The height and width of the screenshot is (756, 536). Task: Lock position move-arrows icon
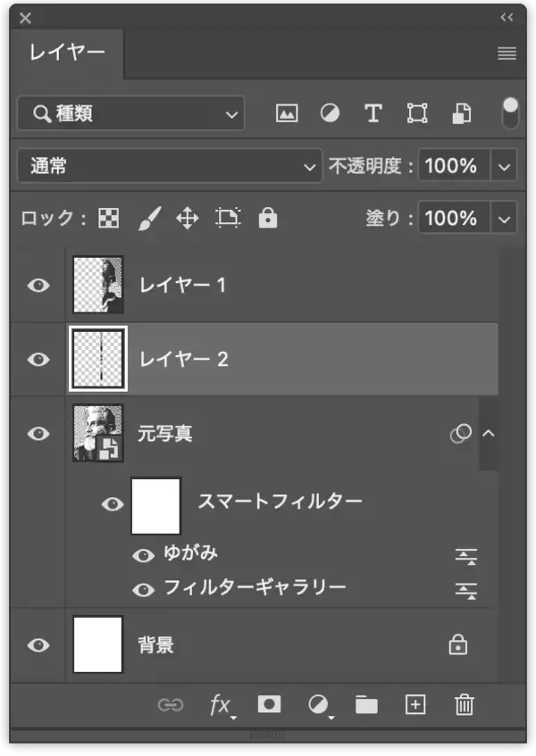coord(188,219)
